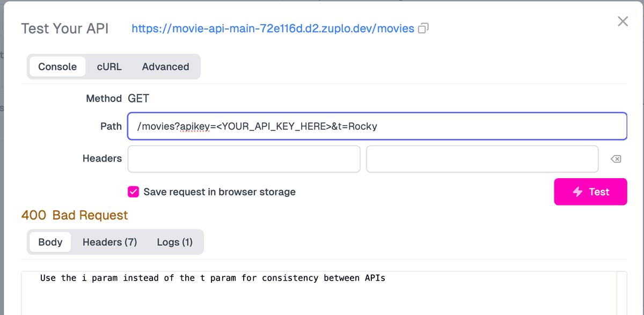Switch to the Console tab

57,67
